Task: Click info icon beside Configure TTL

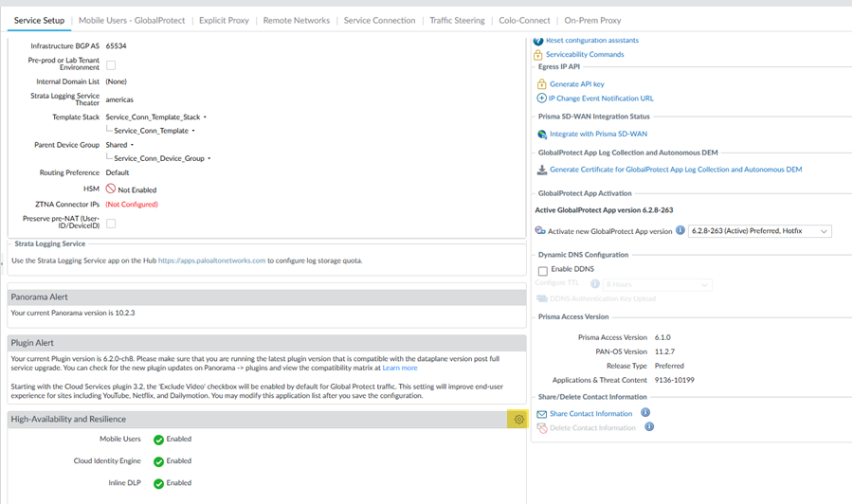Action: 595,284
